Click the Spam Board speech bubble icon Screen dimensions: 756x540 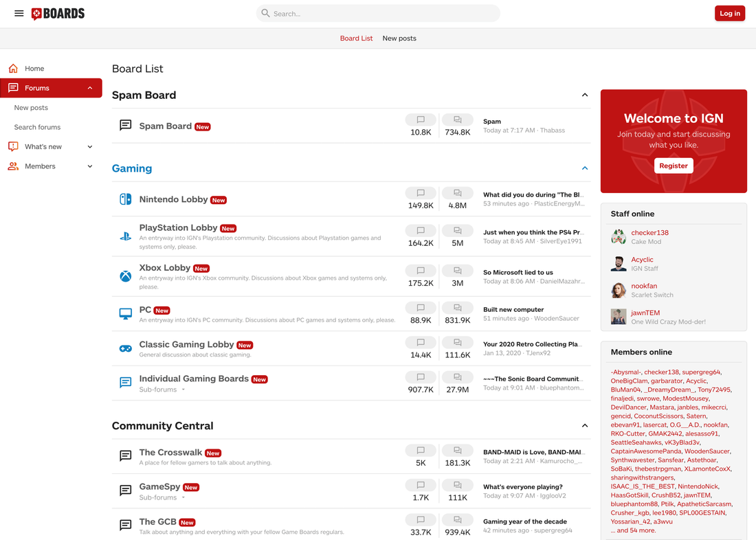[125, 126]
